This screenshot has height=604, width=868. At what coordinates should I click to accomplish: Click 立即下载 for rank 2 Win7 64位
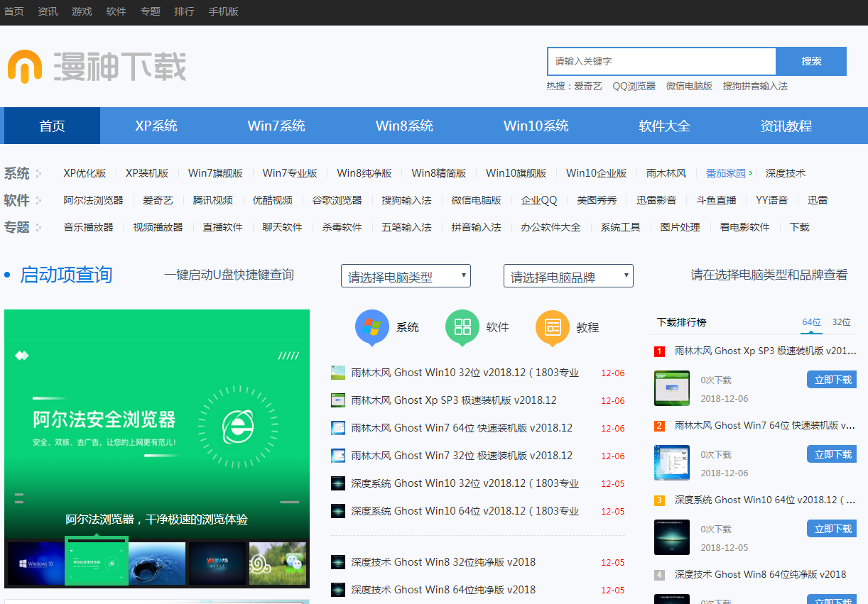click(832, 454)
